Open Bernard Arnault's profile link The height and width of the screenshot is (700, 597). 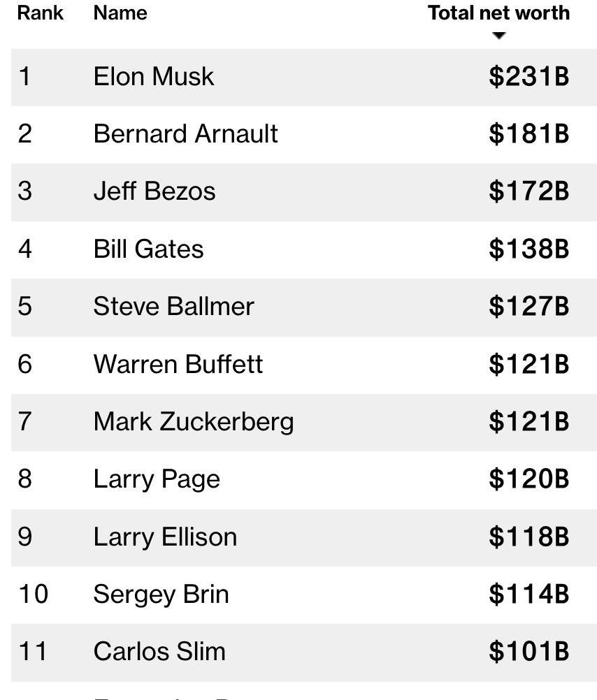pos(185,133)
